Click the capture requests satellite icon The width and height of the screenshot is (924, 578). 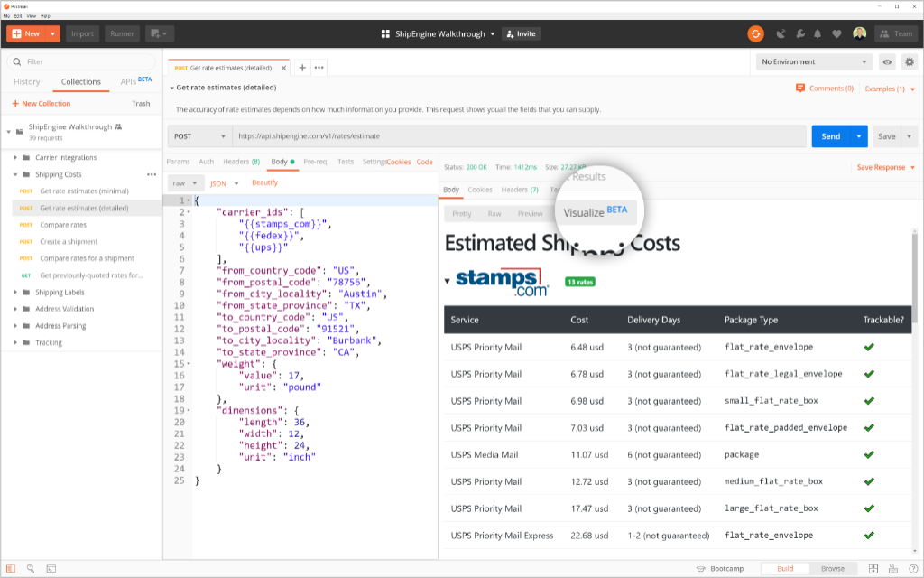[x=780, y=33]
